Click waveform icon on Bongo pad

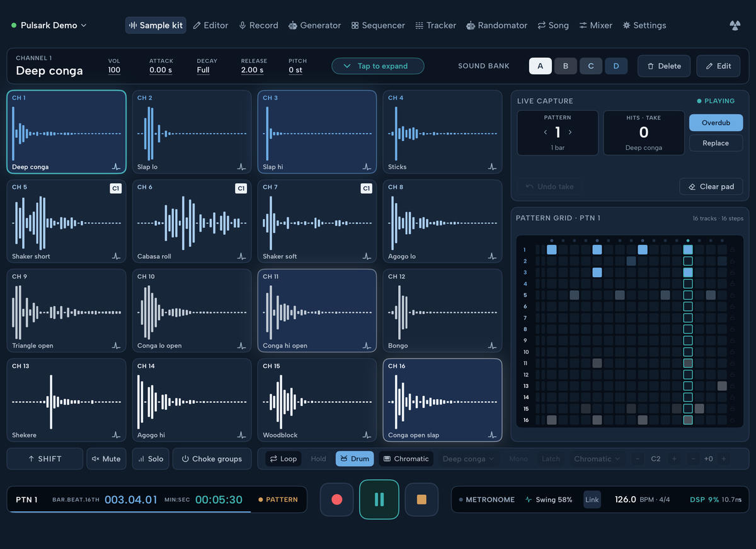(x=492, y=346)
